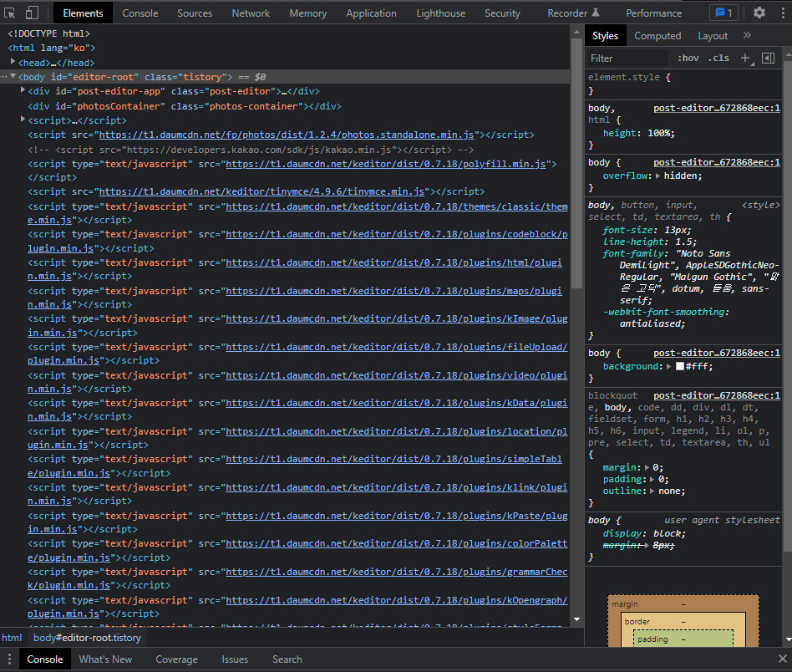
Task: Expand the overflow hidden shorthand property
Action: [657, 176]
